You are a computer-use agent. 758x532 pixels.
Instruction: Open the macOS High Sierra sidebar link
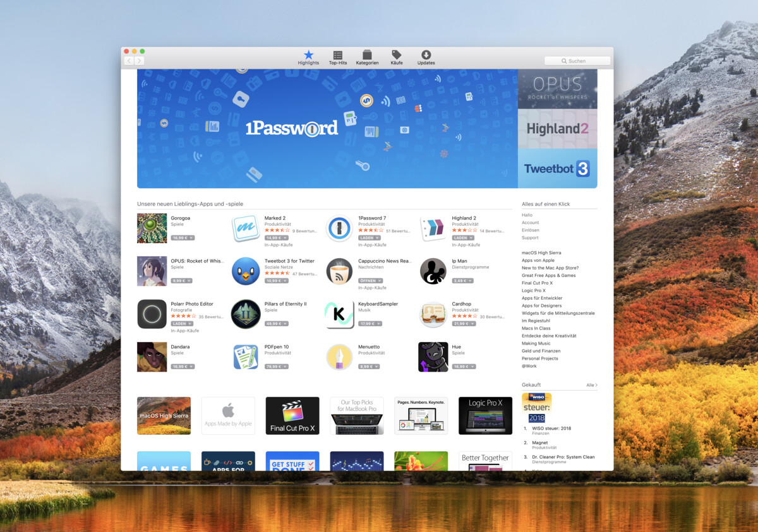click(x=541, y=252)
